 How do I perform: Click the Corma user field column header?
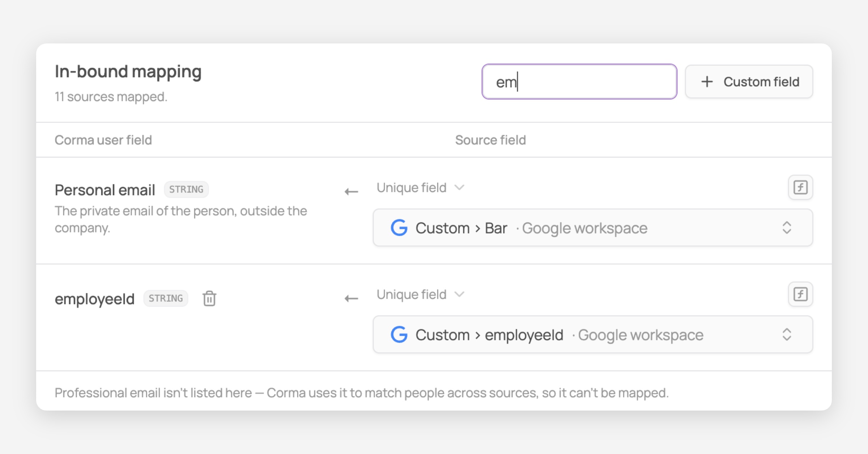pos(103,140)
